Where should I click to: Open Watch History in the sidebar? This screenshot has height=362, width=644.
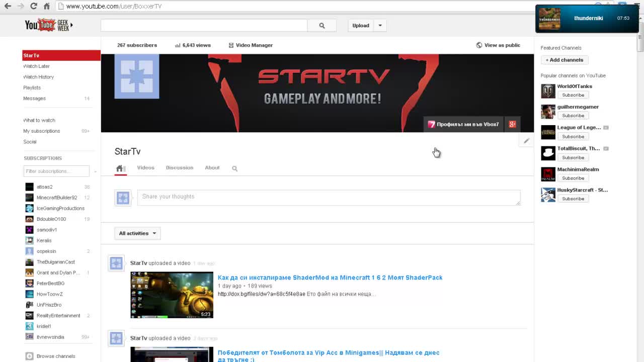point(38,77)
